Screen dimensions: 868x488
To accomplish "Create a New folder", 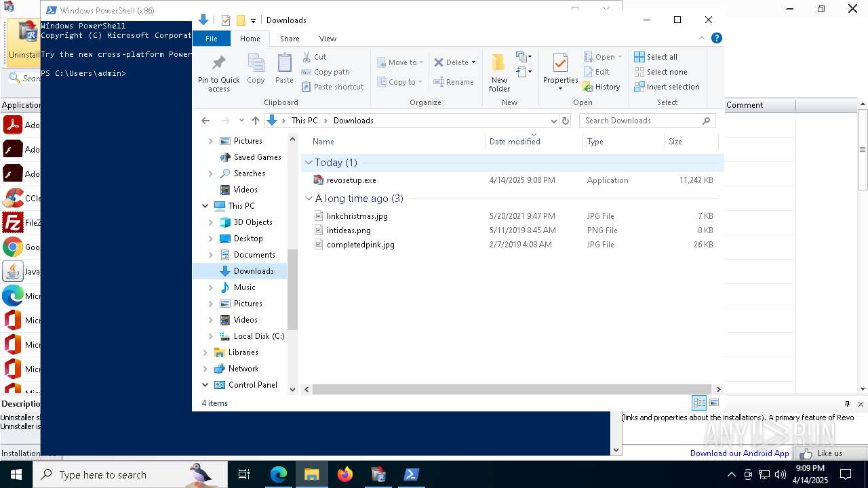I will coord(499,73).
